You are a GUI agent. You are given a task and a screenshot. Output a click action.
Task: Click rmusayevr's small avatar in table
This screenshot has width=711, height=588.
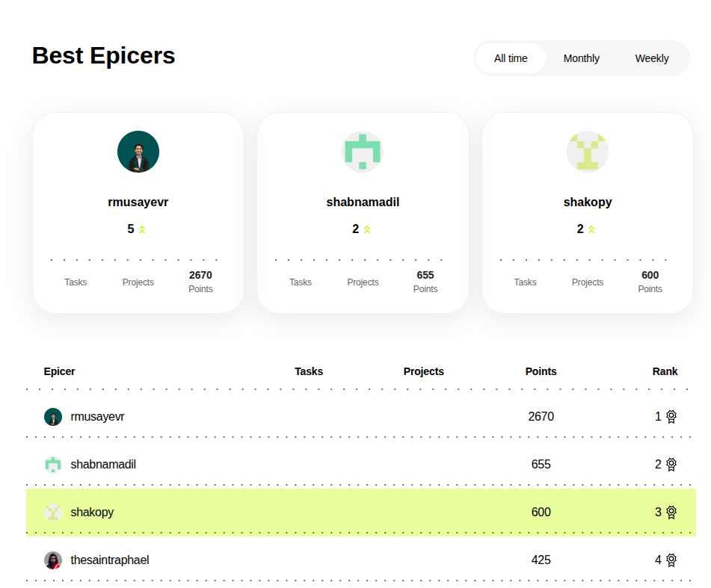[x=53, y=417]
